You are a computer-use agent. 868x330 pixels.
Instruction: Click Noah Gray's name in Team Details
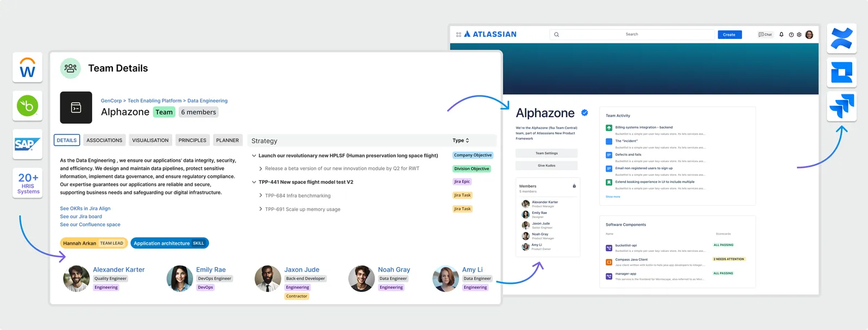(x=394, y=270)
